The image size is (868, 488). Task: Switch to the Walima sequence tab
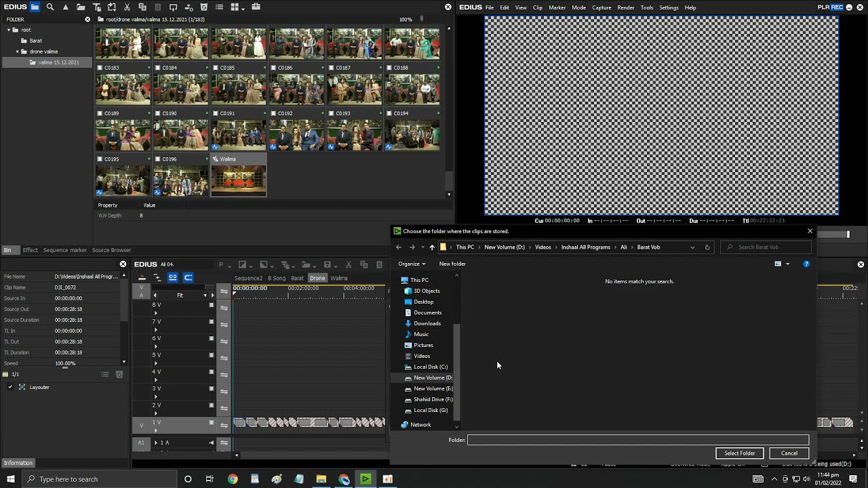tap(339, 278)
